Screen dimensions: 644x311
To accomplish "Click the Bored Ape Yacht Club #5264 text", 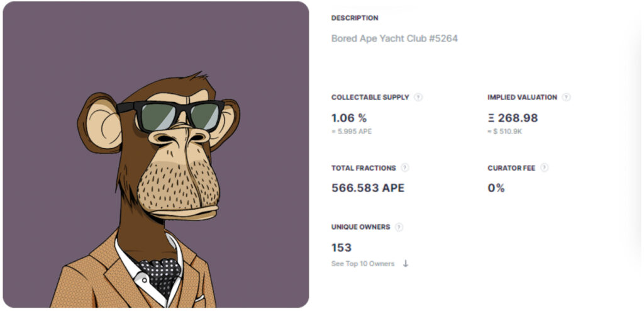I will pos(394,38).
